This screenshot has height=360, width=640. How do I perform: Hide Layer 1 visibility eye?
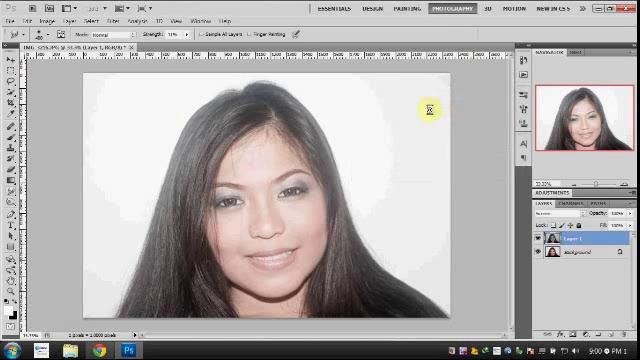pos(538,238)
